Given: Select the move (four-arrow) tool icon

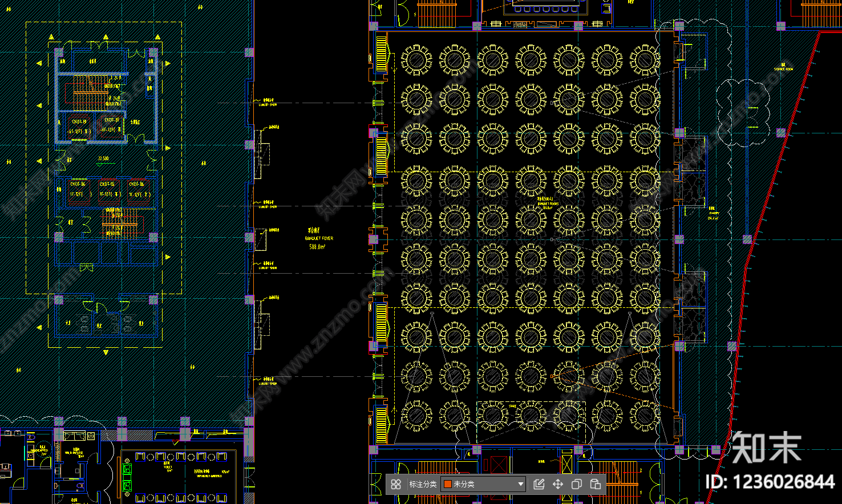Looking at the screenshot, I should click(x=557, y=484).
